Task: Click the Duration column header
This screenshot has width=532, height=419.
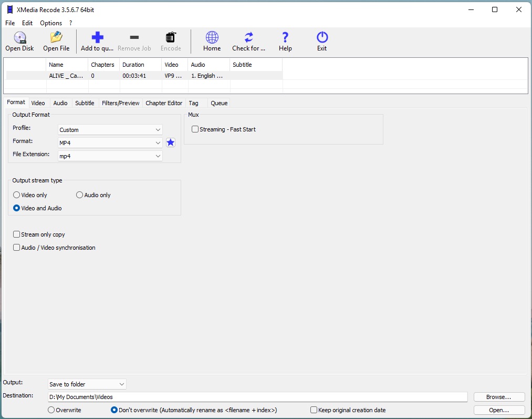Action: (x=140, y=65)
